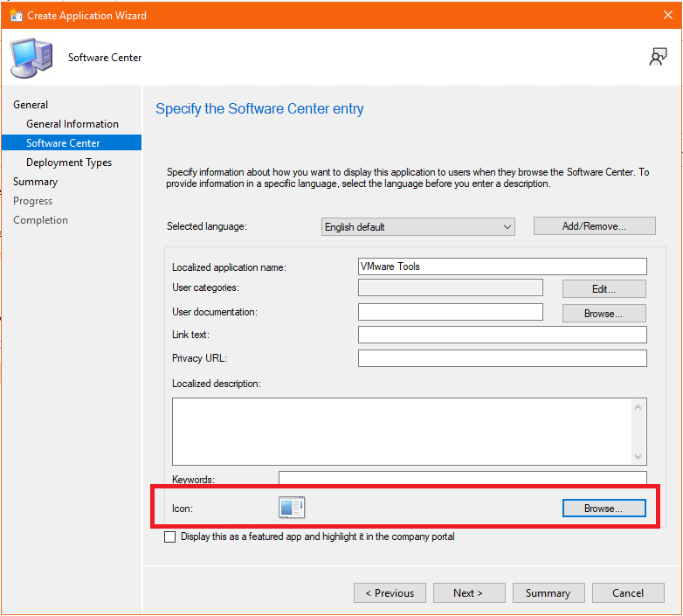The height and width of the screenshot is (616, 683).
Task: Click the application icon preview thumbnail
Action: pos(292,508)
